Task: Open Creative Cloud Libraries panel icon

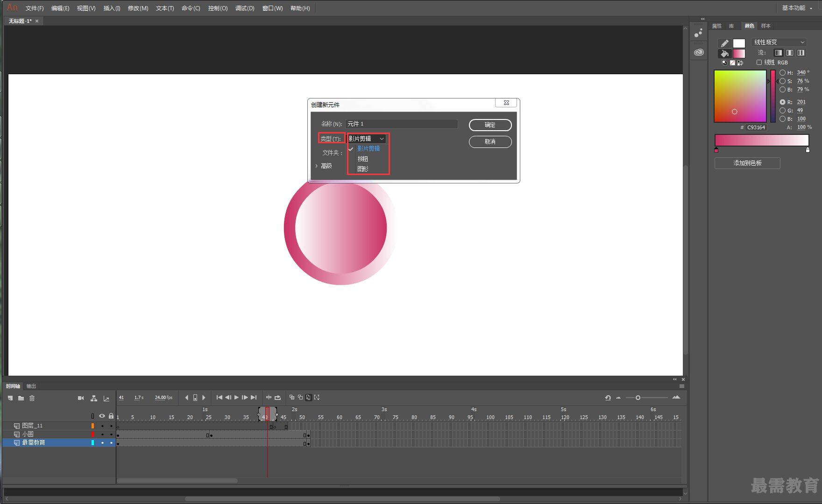Action: click(699, 52)
